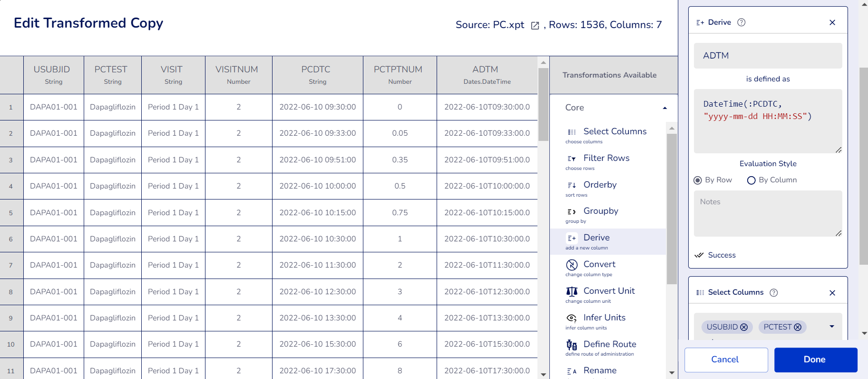Click the Derive add-column icon in list

[x=572, y=238]
